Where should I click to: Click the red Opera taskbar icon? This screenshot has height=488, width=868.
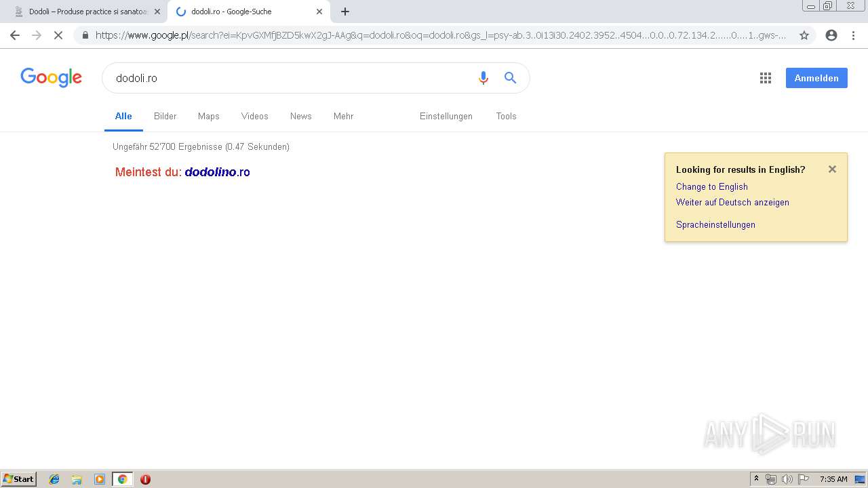[145, 479]
